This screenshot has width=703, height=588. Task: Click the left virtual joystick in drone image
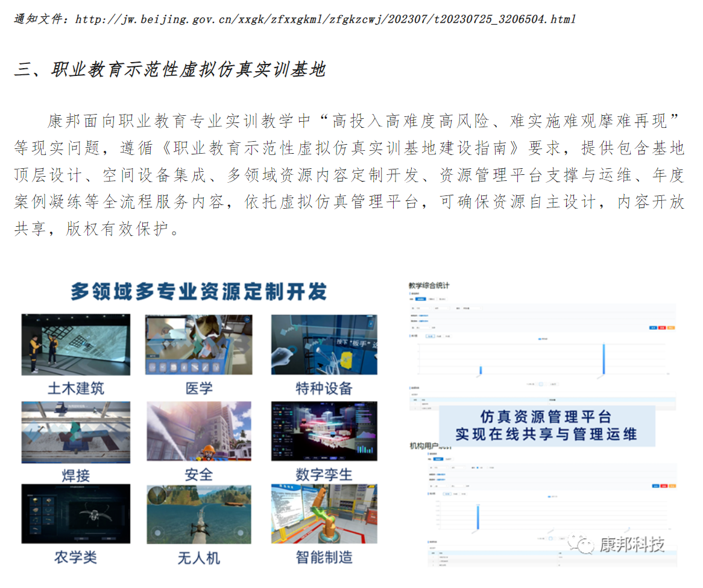pyautogui.click(x=158, y=533)
